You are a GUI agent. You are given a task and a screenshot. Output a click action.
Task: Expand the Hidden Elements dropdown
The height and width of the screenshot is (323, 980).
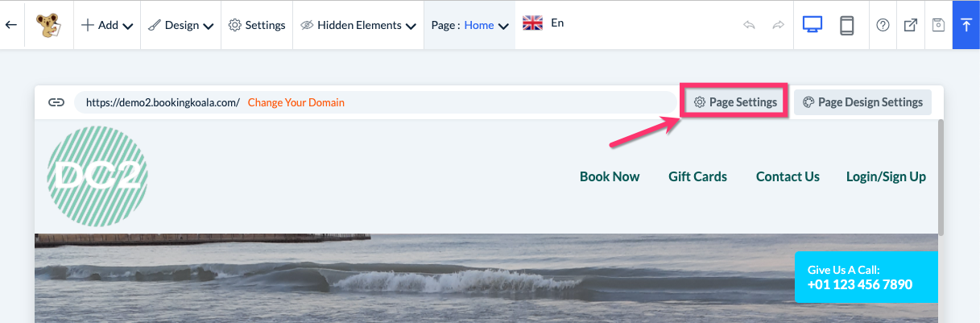[x=358, y=25]
